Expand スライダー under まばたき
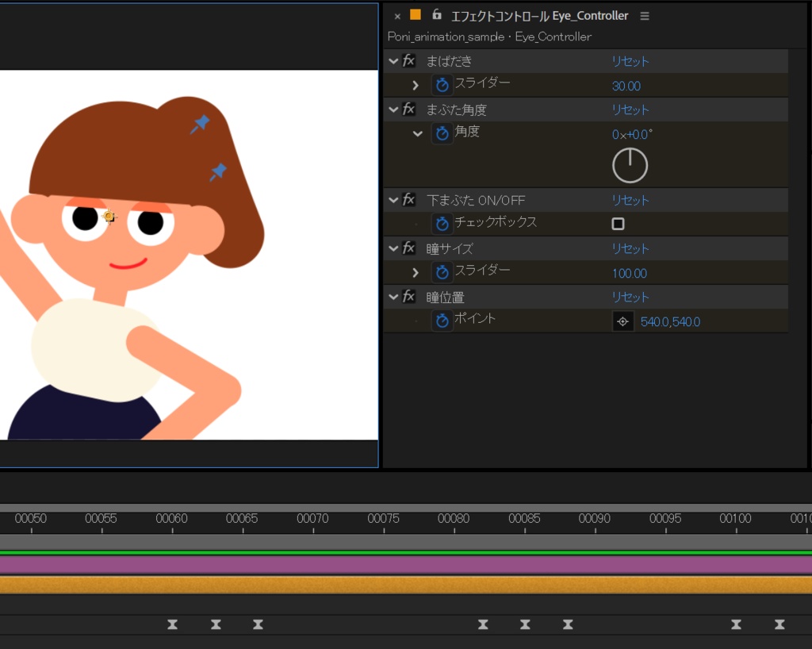 pyautogui.click(x=416, y=85)
